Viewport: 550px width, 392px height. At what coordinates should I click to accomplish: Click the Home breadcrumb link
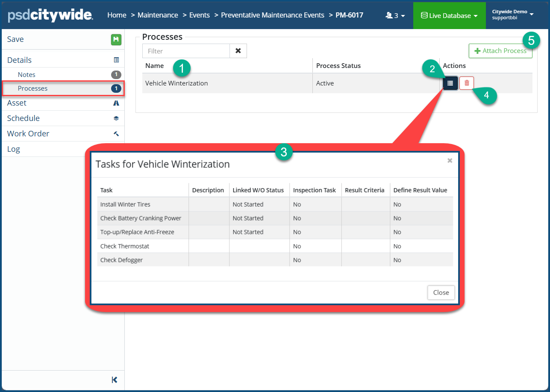pos(117,15)
